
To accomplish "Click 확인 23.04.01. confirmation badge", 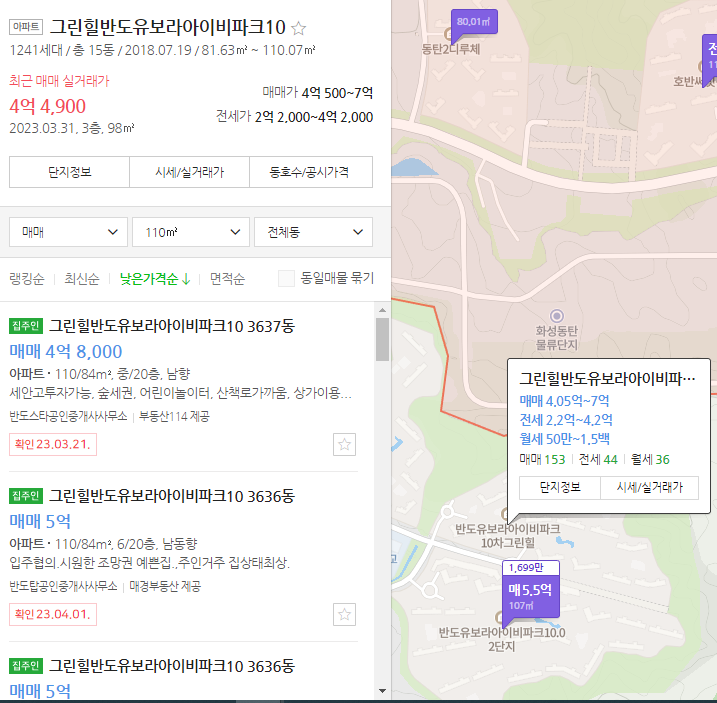I will (x=53, y=614).
